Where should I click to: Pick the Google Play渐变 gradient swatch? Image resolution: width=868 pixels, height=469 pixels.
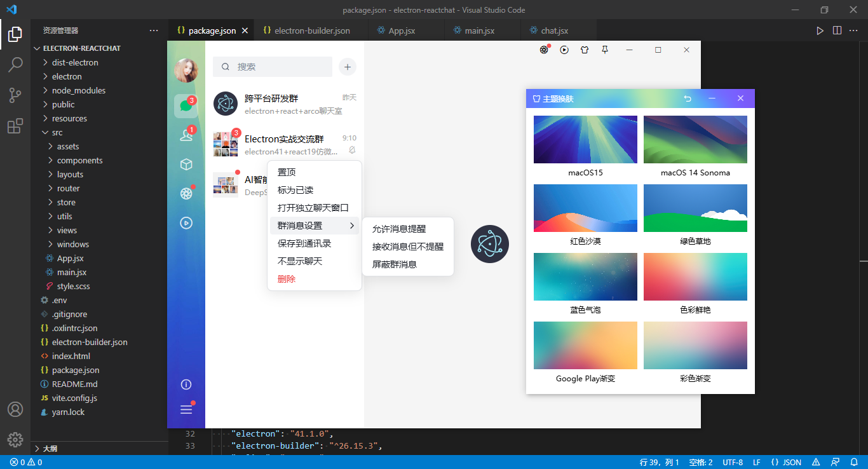585,346
